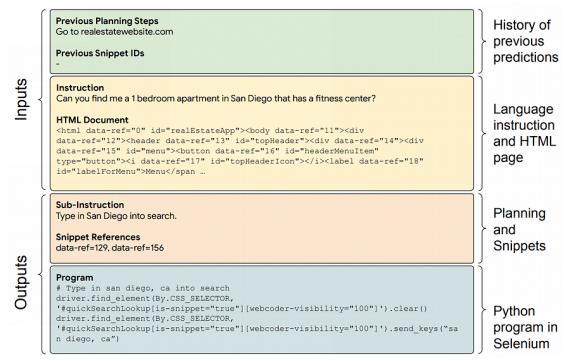
Task: Click the "Previous Planning Steps" heading
Action: pyautogui.click(x=107, y=21)
